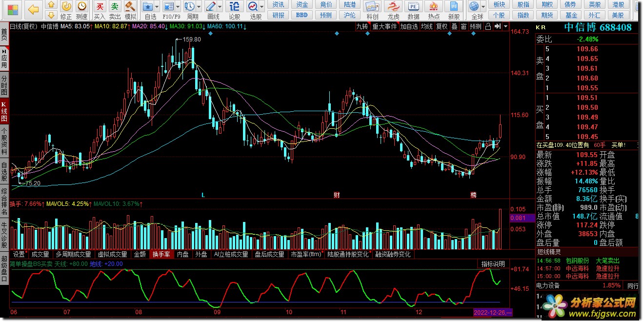Toggle 窗 window mode
644x322 pixels.
tap(463, 26)
